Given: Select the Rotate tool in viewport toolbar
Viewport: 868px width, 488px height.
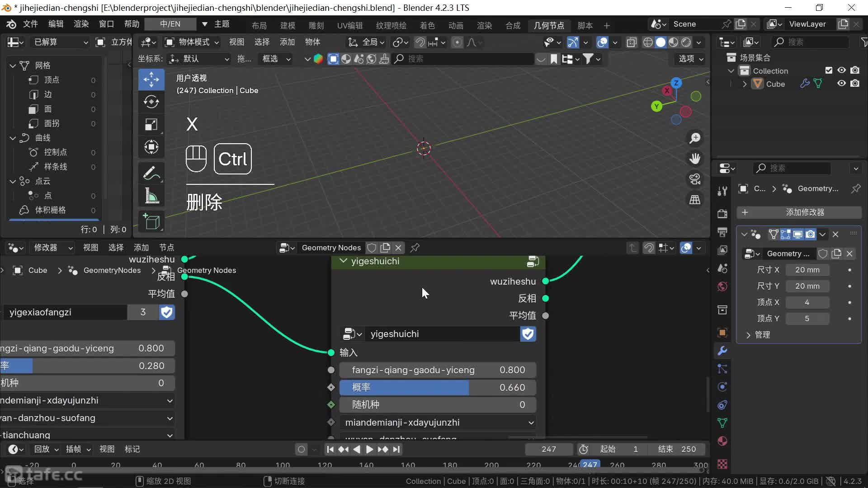Looking at the screenshot, I should click(151, 102).
